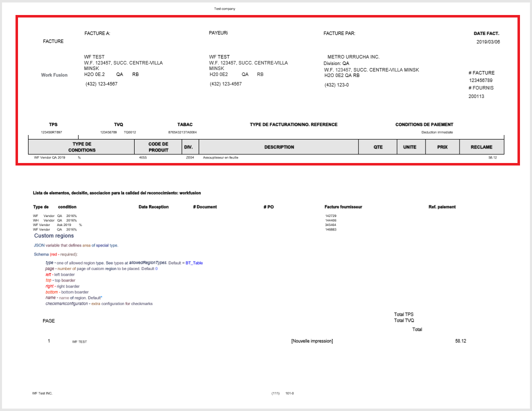Click the 'WF Vendor Ask 2019' row
532x411 pixels.
tap(58, 224)
